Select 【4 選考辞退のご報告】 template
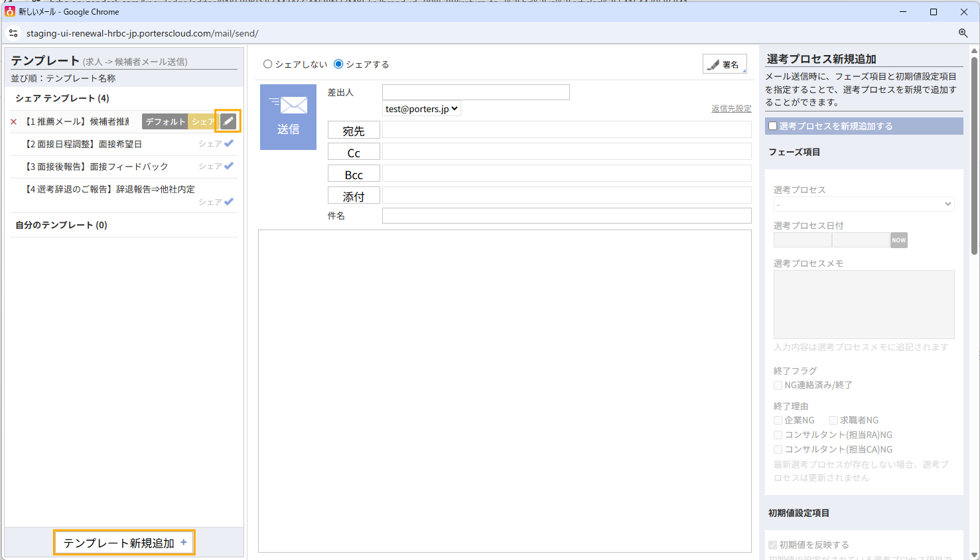The width and height of the screenshot is (980, 560). coord(109,189)
